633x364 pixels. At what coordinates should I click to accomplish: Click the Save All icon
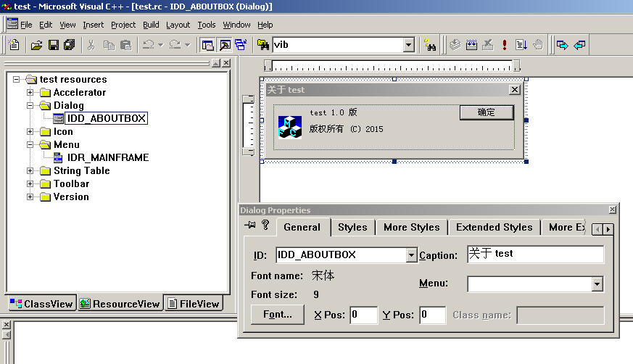[x=70, y=45]
